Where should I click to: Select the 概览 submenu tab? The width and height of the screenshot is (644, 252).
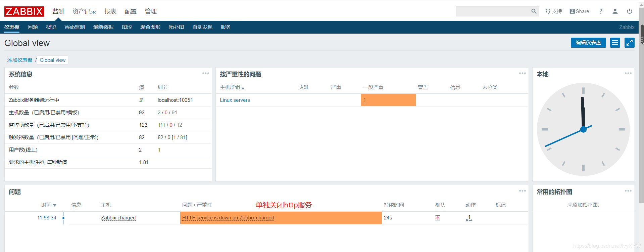click(x=51, y=27)
